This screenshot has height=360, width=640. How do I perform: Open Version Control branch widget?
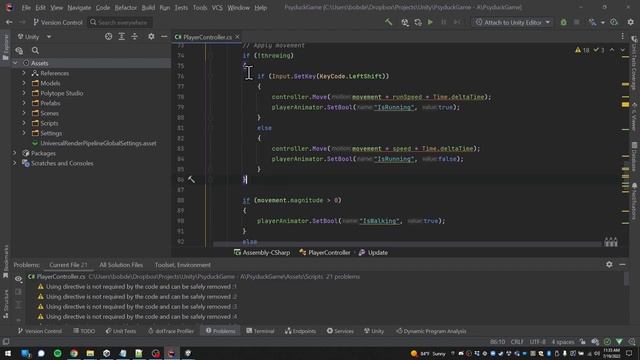click(x=58, y=22)
